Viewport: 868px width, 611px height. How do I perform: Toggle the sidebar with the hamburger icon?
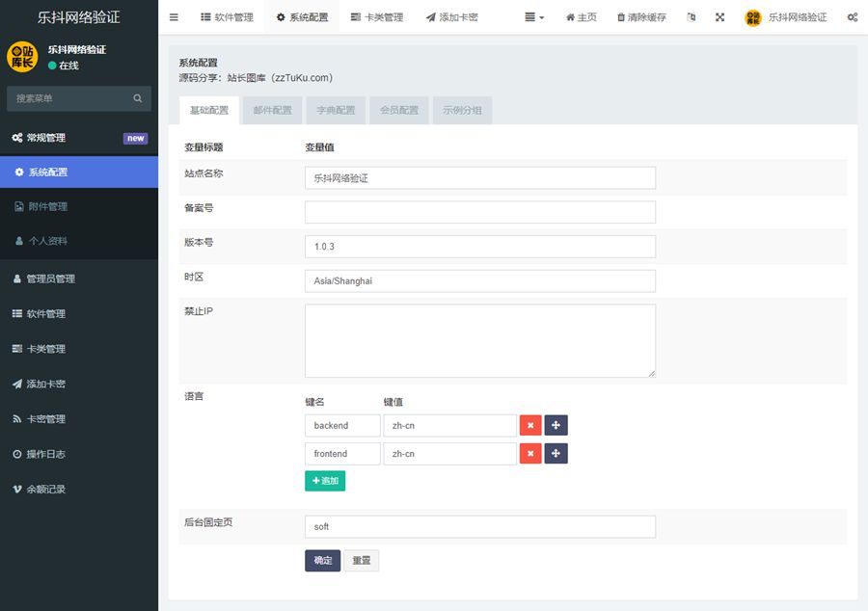coord(174,17)
